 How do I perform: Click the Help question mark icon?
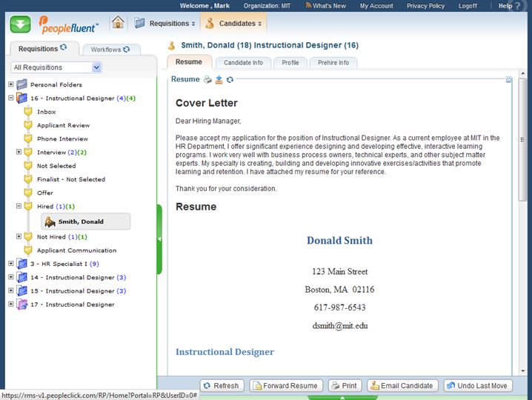coord(518,6)
